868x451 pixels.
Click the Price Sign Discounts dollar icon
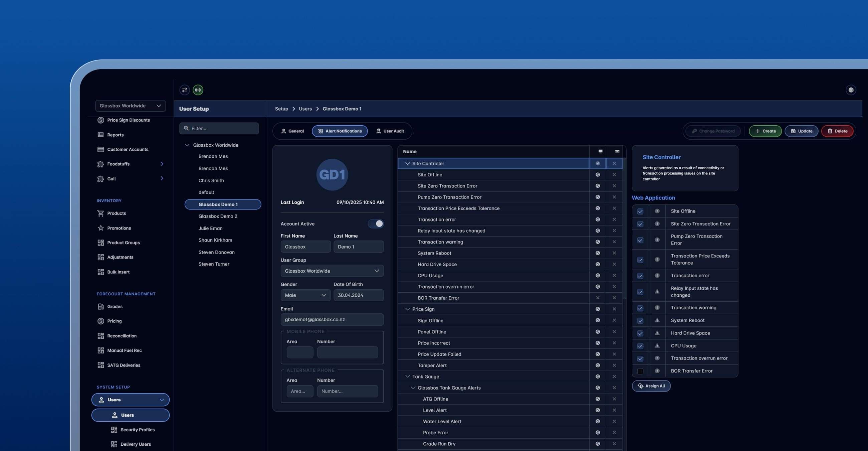click(100, 120)
